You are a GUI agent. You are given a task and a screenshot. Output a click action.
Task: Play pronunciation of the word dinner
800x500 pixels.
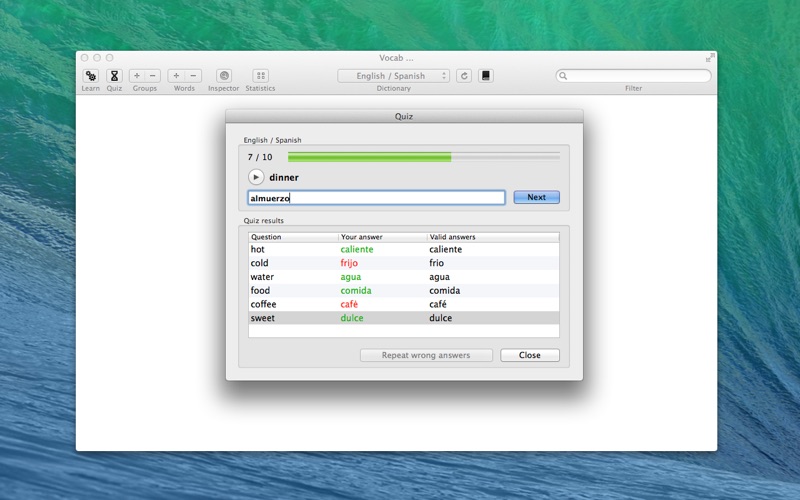[x=256, y=177]
